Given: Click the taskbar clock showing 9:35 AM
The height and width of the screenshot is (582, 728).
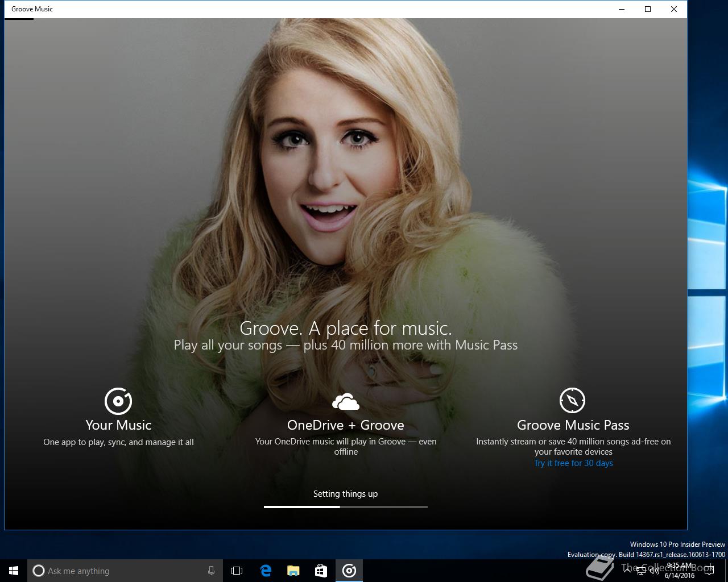Looking at the screenshot, I should [680, 571].
